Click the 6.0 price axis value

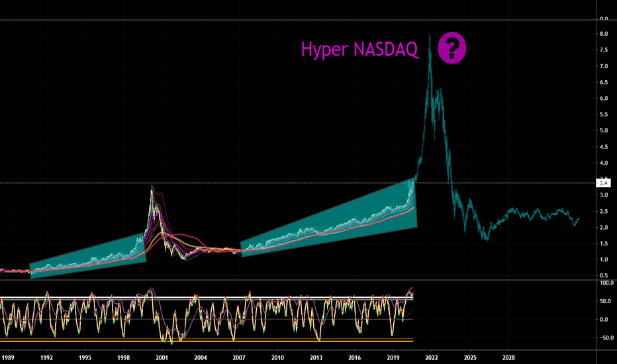pyautogui.click(x=604, y=99)
